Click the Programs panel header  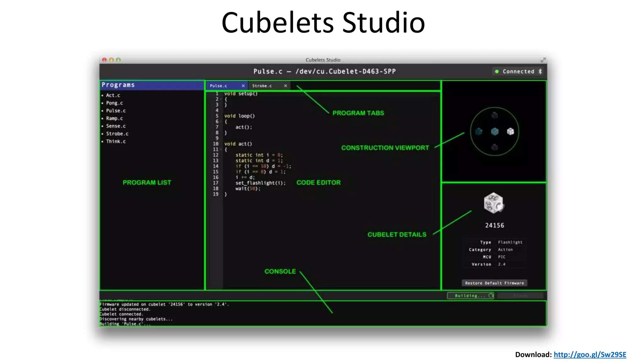[x=152, y=85]
